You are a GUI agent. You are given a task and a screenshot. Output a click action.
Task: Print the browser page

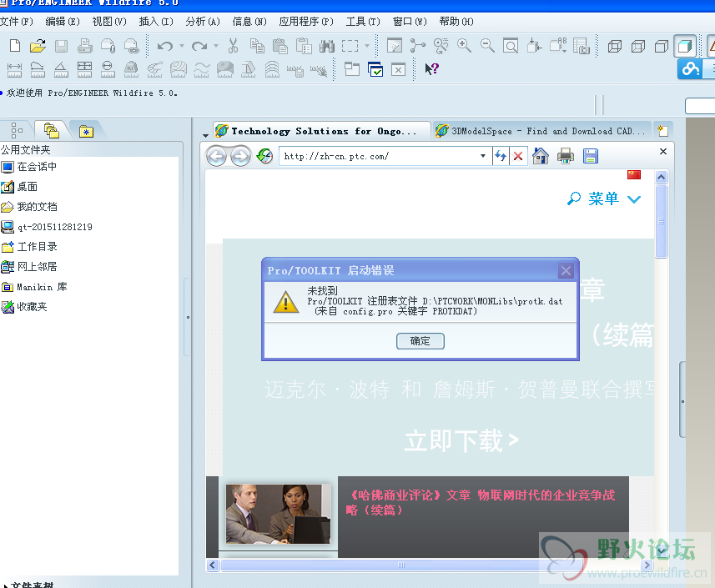click(x=566, y=156)
